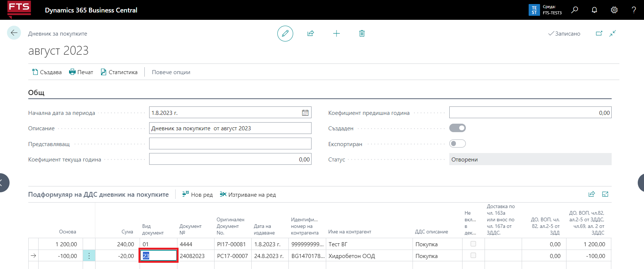Click Коефициент предишна година field
This screenshot has height=269, width=644.
(x=530, y=112)
